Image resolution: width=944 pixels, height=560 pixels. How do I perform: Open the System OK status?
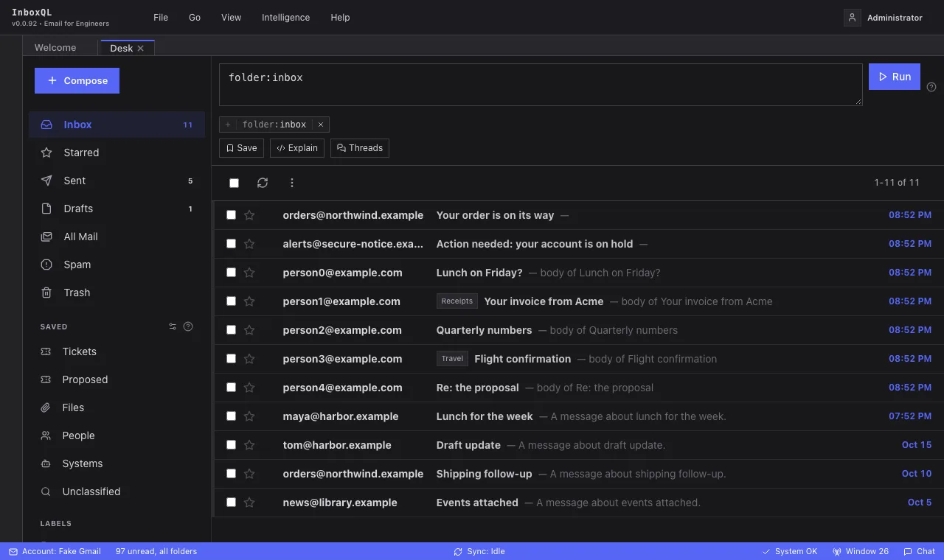pyautogui.click(x=790, y=551)
